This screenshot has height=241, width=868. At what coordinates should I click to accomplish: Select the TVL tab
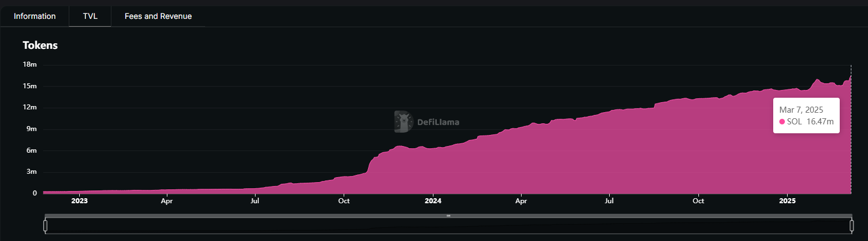[x=90, y=16]
